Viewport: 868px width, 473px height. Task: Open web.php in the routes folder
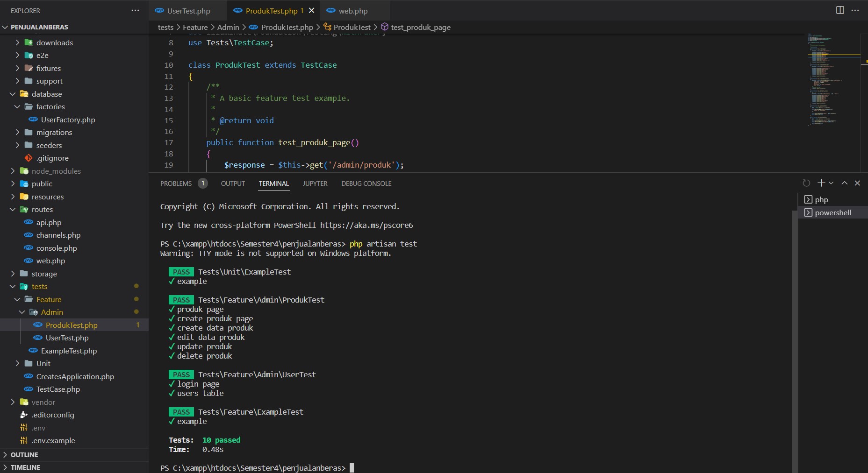click(x=74, y=261)
